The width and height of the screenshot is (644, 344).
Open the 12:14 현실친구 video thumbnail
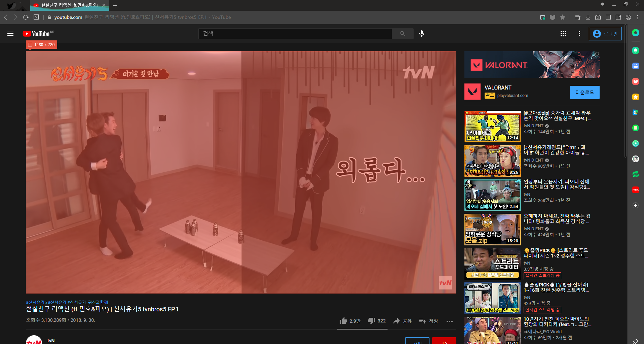pyautogui.click(x=492, y=127)
